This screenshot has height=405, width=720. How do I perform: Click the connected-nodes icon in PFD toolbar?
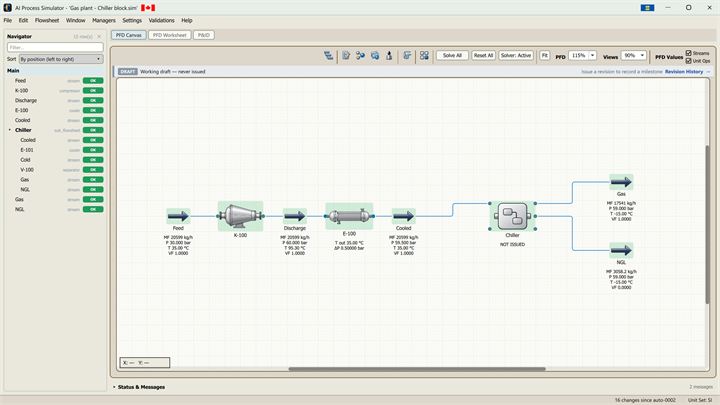(360, 56)
